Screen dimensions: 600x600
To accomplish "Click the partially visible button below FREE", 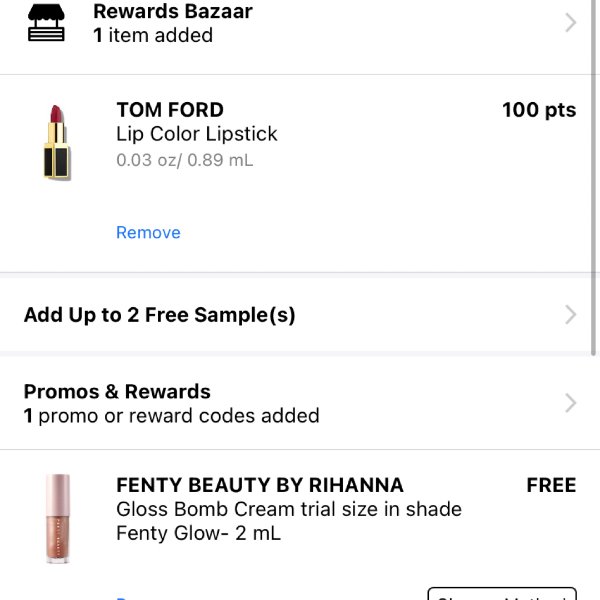I will coord(502,593).
